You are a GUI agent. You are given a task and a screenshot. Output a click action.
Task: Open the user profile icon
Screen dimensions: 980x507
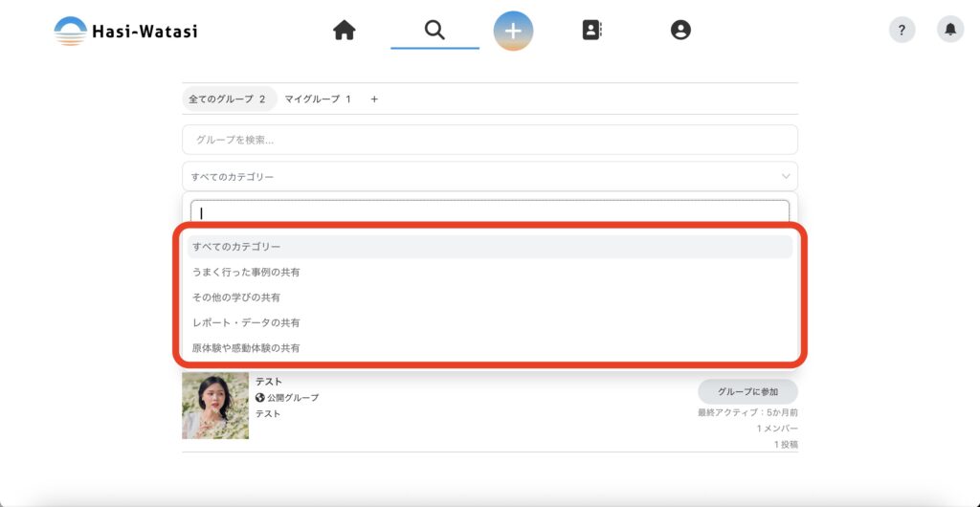[x=680, y=31]
